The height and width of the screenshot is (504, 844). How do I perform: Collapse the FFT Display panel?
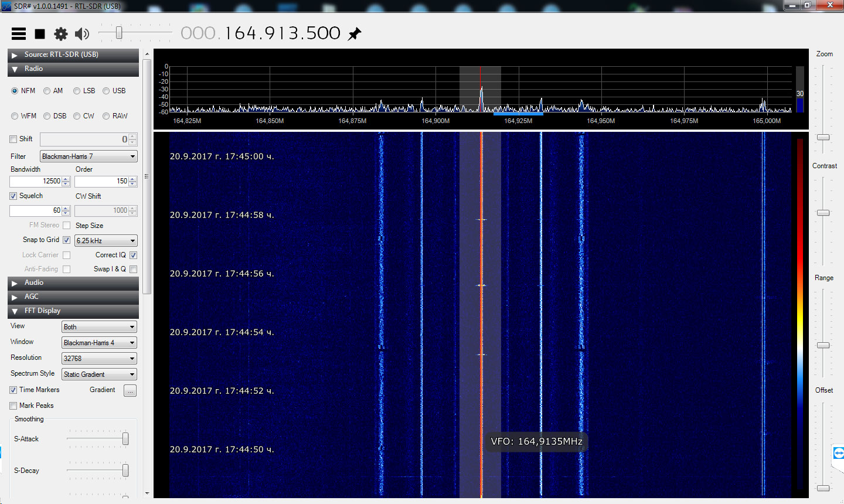[x=73, y=311]
